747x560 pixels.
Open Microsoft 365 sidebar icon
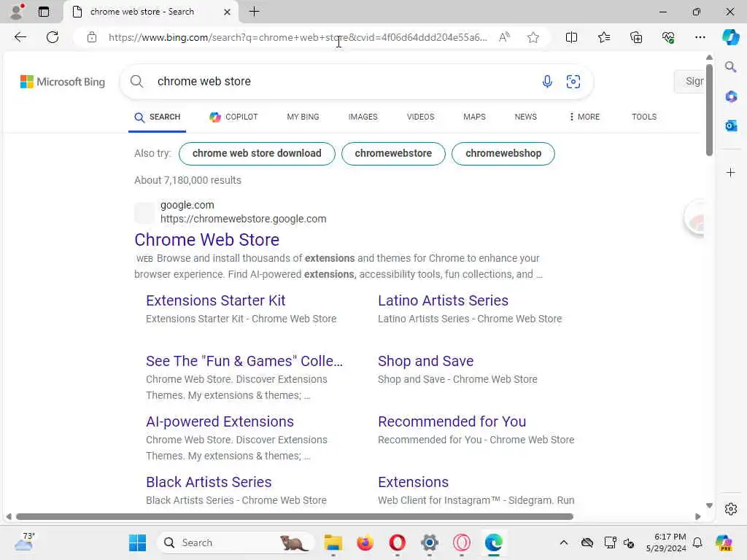(x=731, y=97)
